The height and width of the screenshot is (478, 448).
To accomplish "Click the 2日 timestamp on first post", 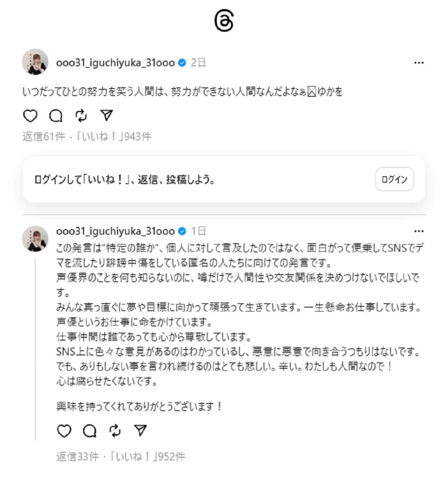I will point(198,63).
